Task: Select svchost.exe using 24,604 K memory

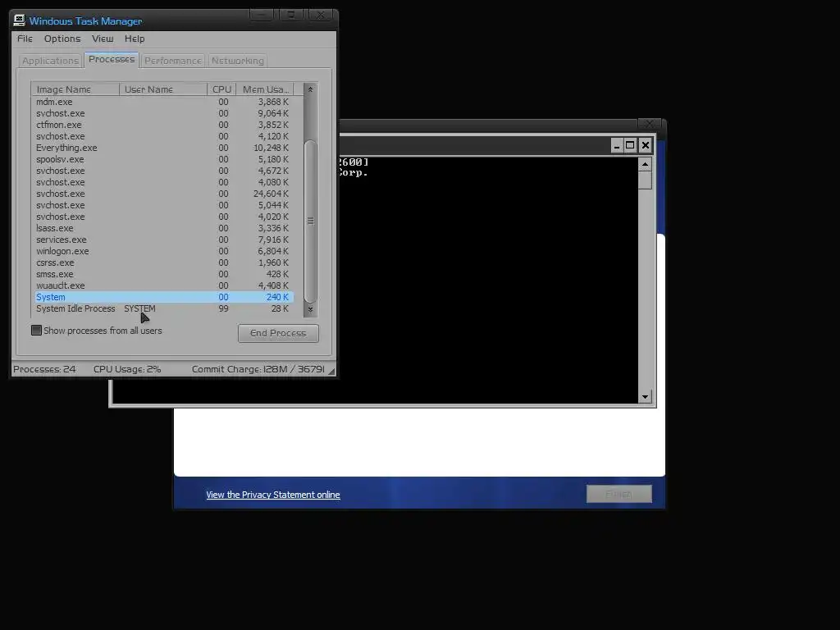Action: click(162, 194)
